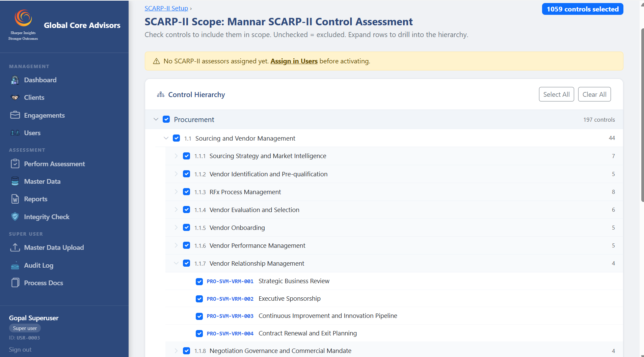Image resolution: width=644 pixels, height=357 pixels.
Task: Collapse the Procurement section
Action: 156,119
